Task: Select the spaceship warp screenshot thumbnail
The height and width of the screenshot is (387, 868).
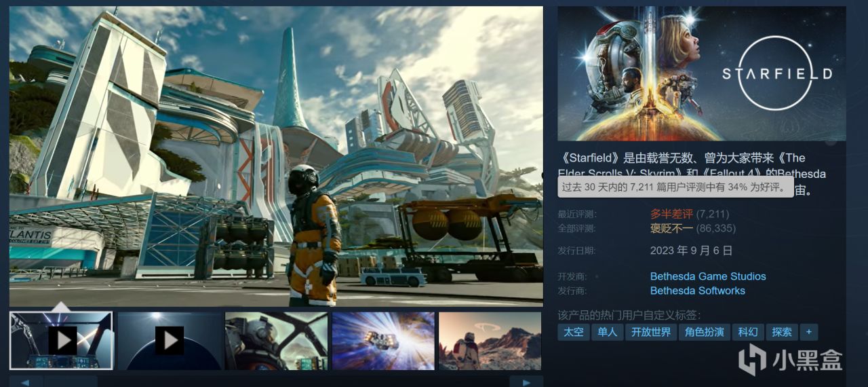Action: [x=383, y=340]
